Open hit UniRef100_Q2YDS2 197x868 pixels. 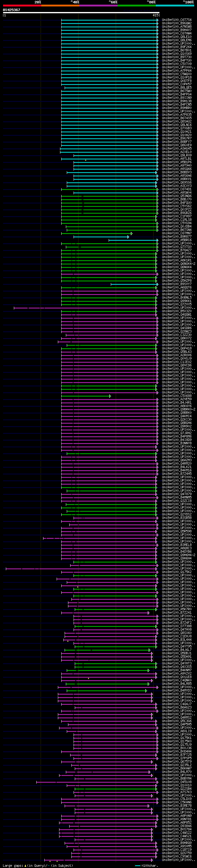tap(177, 514)
